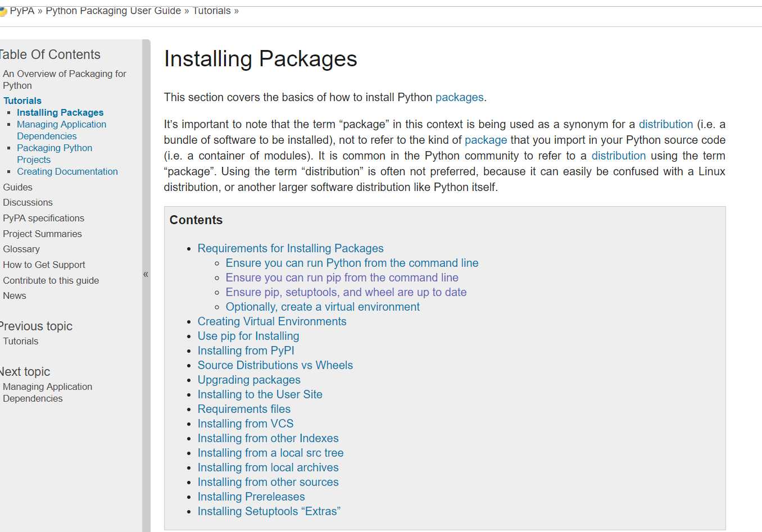Follow the 'distribution' link before 'using the term'

point(619,156)
